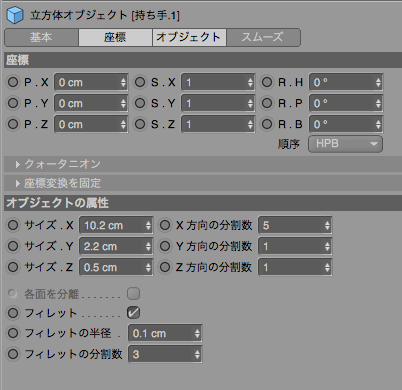Switch to the 基本 tab
The width and height of the screenshot is (402, 390).
click(x=41, y=37)
